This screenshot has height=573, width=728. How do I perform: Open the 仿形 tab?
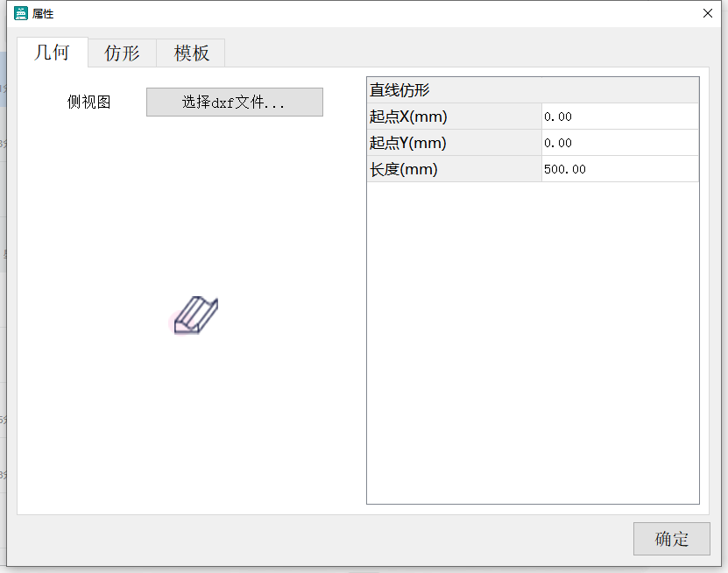pos(121,53)
